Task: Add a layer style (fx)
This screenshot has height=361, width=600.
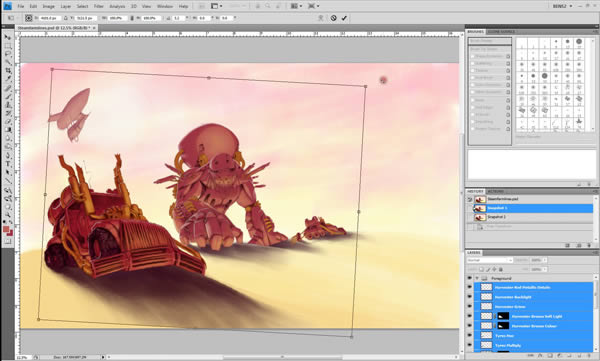Action: click(540, 356)
